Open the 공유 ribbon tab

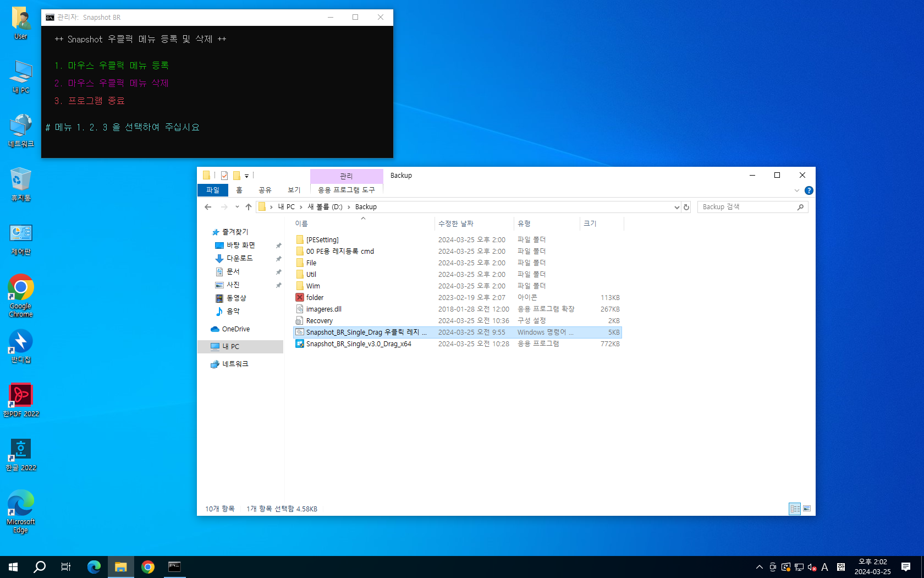point(265,190)
